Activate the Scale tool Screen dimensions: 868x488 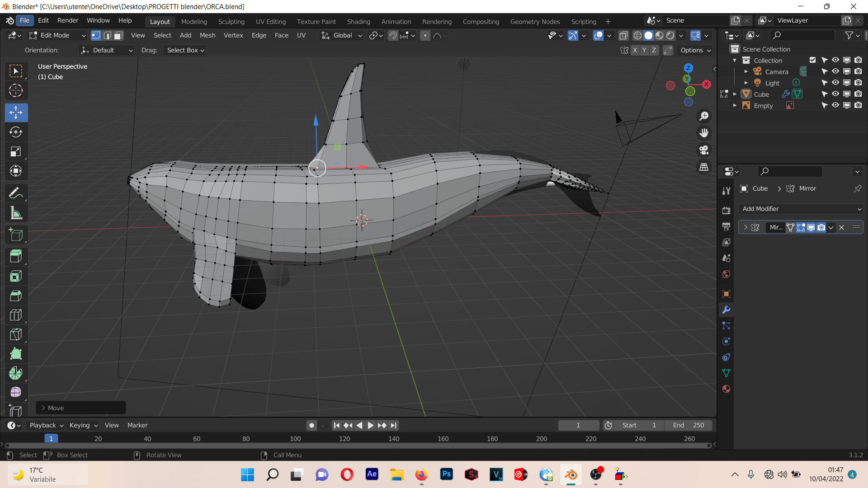(x=16, y=151)
